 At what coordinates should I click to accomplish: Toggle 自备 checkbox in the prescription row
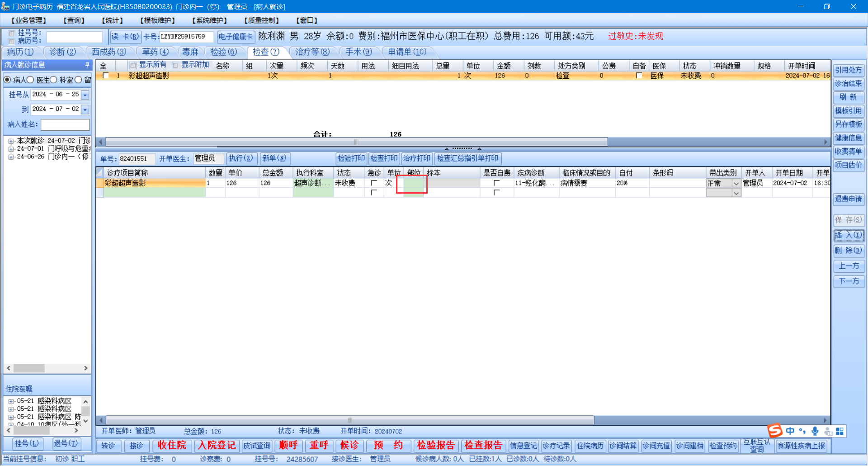tap(639, 76)
